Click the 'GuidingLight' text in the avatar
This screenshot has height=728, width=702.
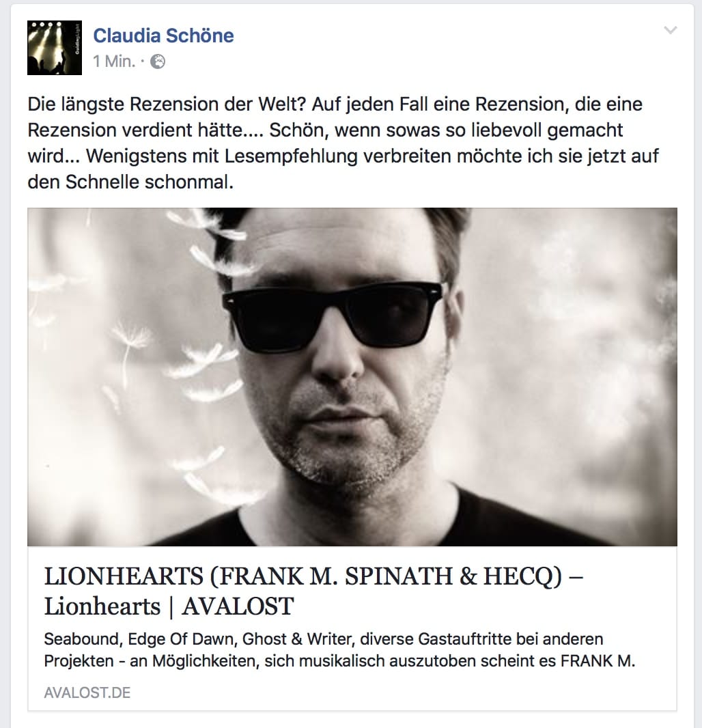[77, 41]
